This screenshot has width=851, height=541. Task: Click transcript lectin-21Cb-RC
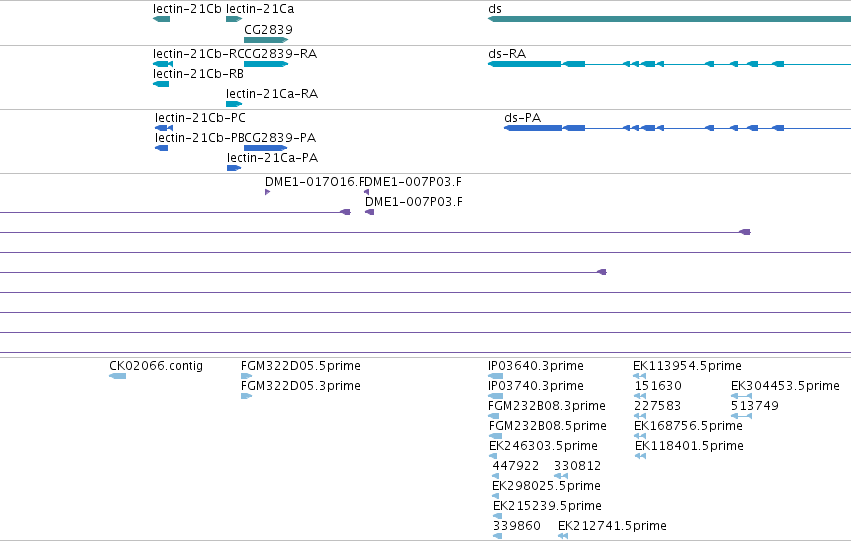tap(163, 64)
